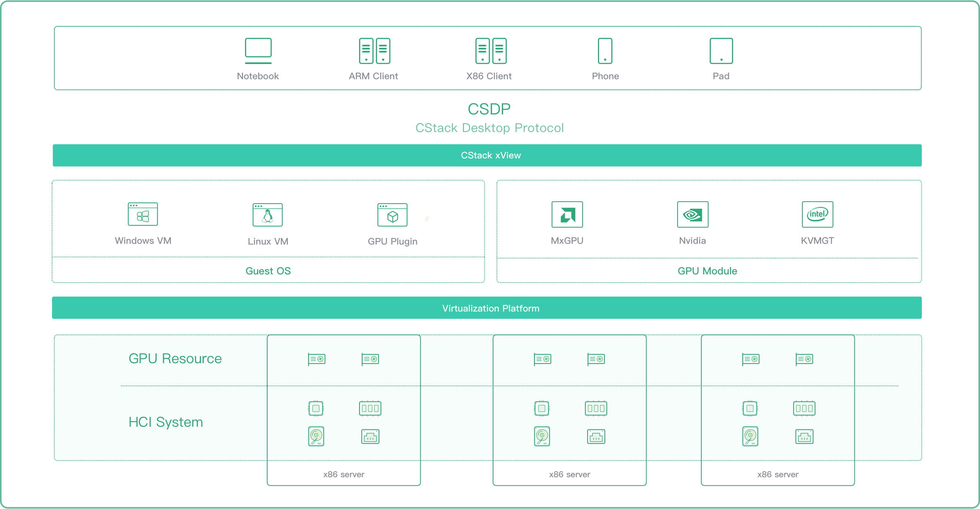Image resolution: width=980 pixels, height=509 pixels.
Task: Click the MxGPU text label
Action: tap(567, 241)
